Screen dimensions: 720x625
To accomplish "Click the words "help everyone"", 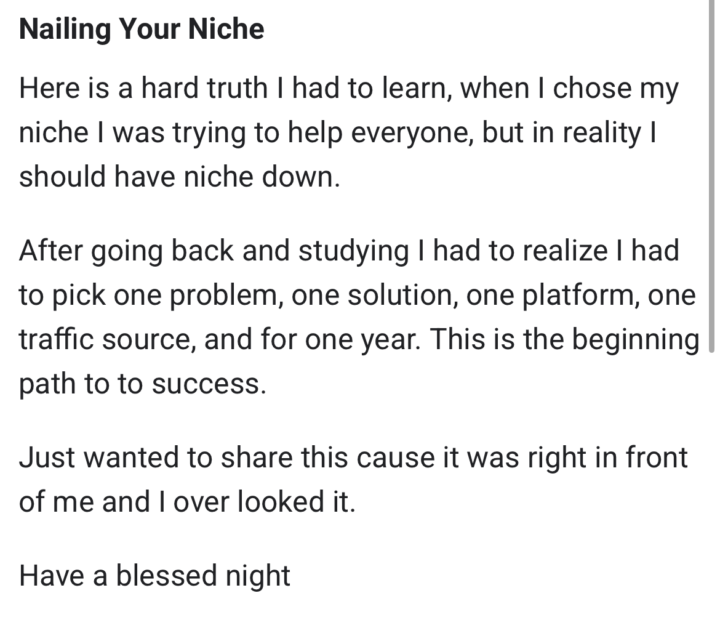I will pos(382,133).
